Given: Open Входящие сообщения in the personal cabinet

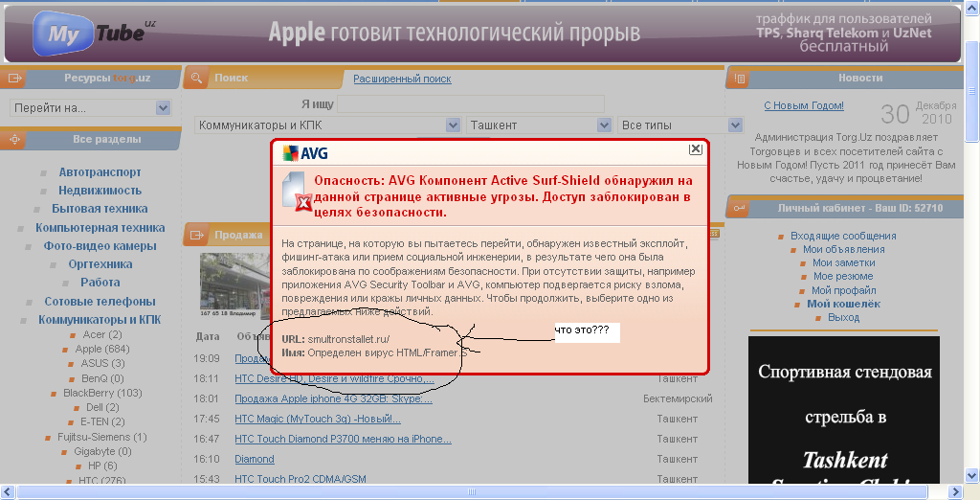Looking at the screenshot, I should (x=843, y=236).
